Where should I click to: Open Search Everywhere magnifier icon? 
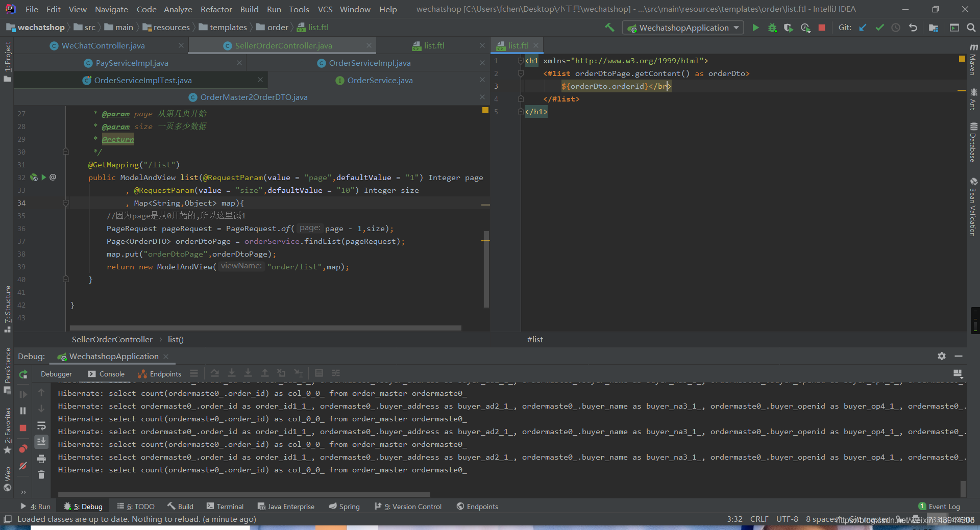pos(971,28)
